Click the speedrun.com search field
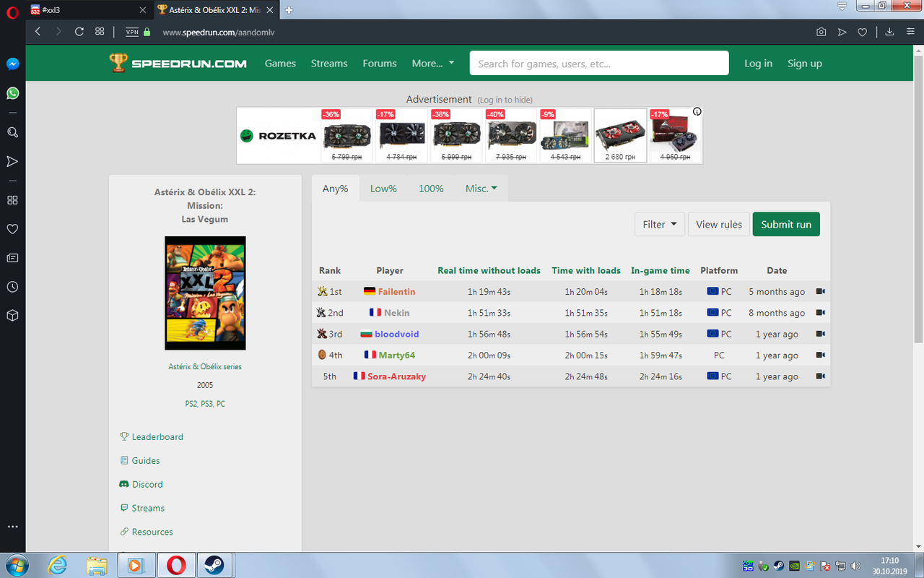Image resolution: width=924 pixels, height=578 pixels. point(598,64)
